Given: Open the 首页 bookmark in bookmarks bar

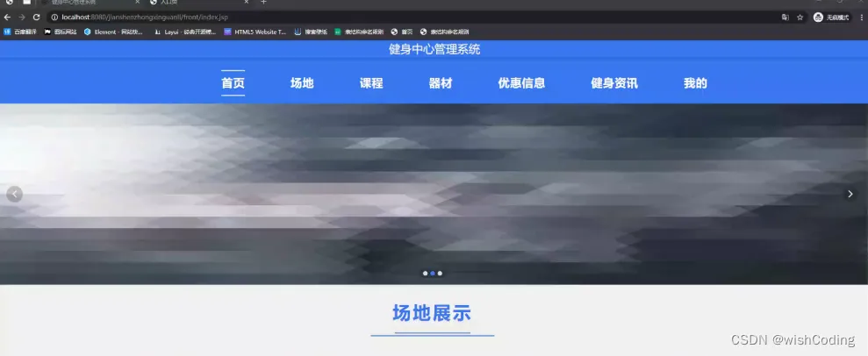Looking at the screenshot, I should click(x=402, y=32).
